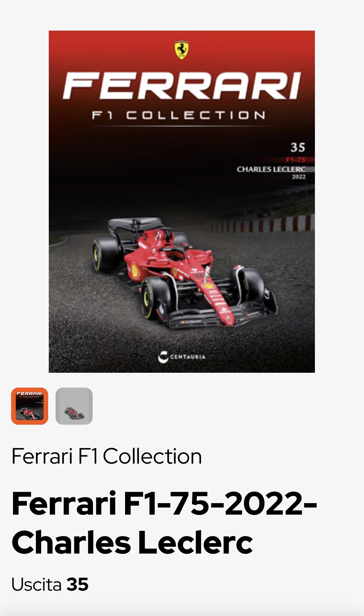
Task: Click the red-white track barrier in background
Action: point(261,223)
